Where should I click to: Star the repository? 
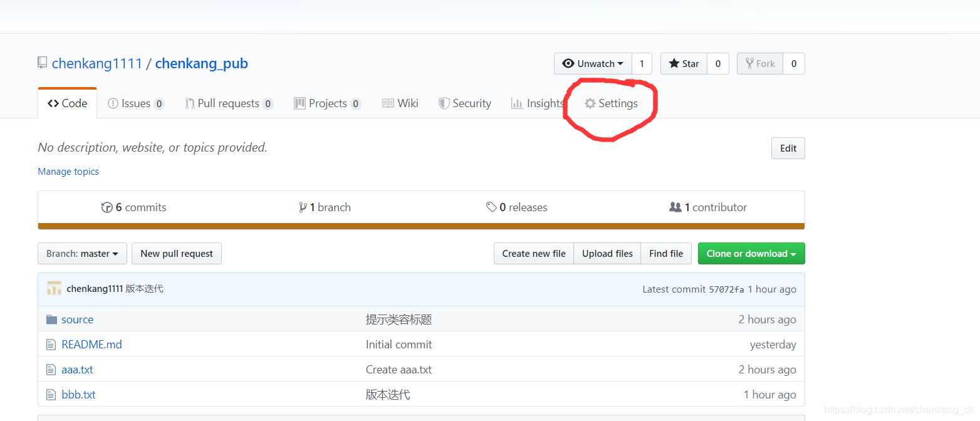(684, 64)
